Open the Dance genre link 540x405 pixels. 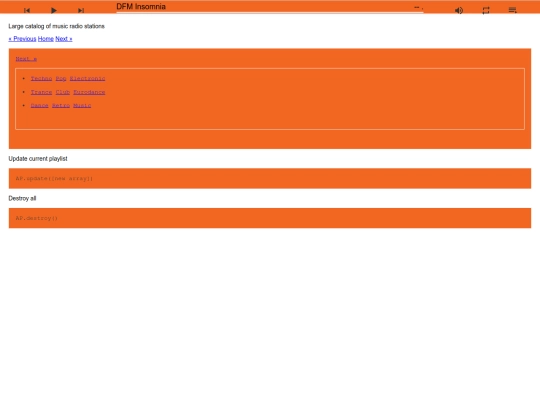40,105
